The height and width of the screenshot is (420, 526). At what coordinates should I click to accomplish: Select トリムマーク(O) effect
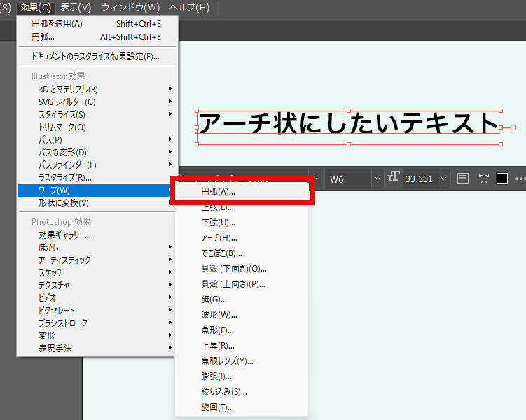[97, 127]
